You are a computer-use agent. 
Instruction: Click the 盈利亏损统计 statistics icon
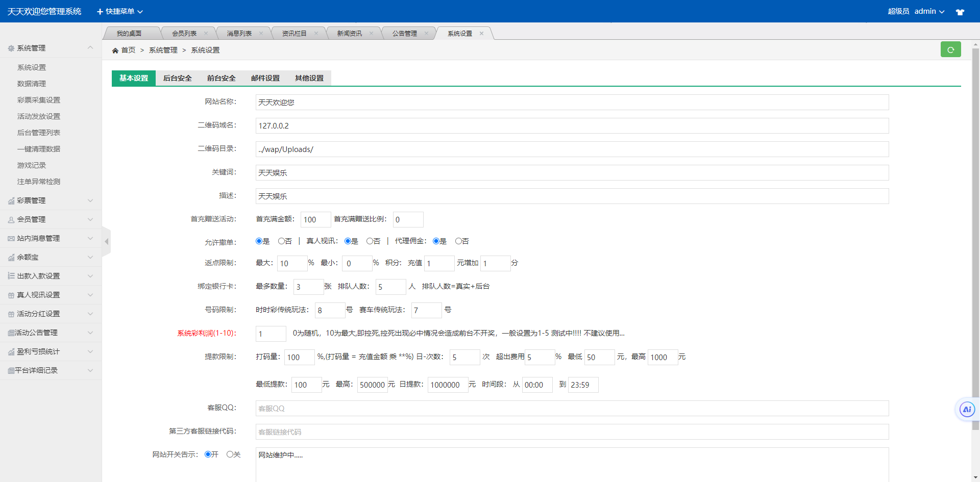point(11,351)
